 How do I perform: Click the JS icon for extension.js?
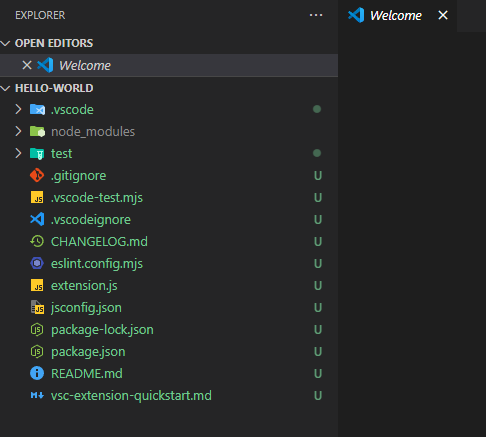(x=37, y=285)
